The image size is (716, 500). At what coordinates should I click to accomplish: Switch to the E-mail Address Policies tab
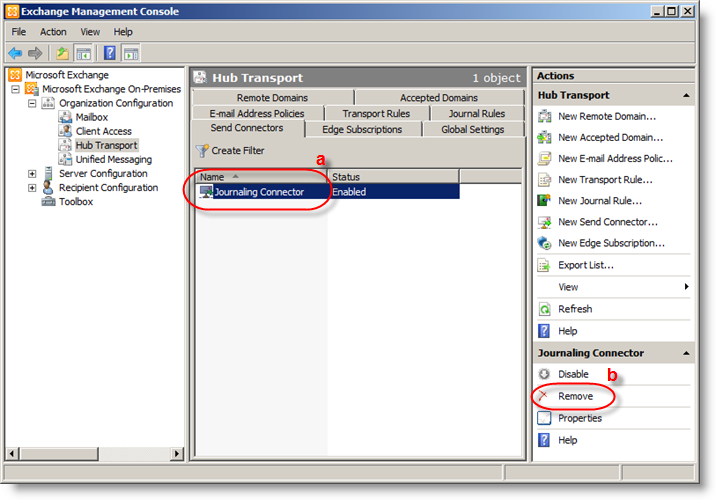click(257, 113)
